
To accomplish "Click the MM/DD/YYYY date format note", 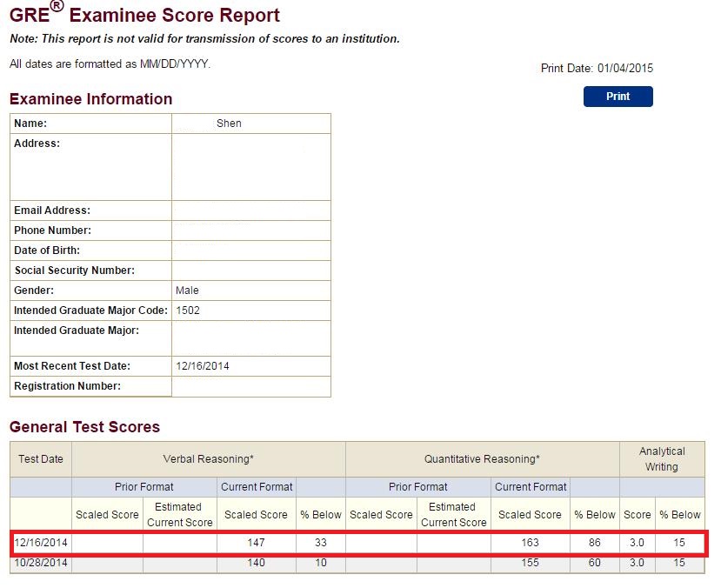I will click(110, 63).
